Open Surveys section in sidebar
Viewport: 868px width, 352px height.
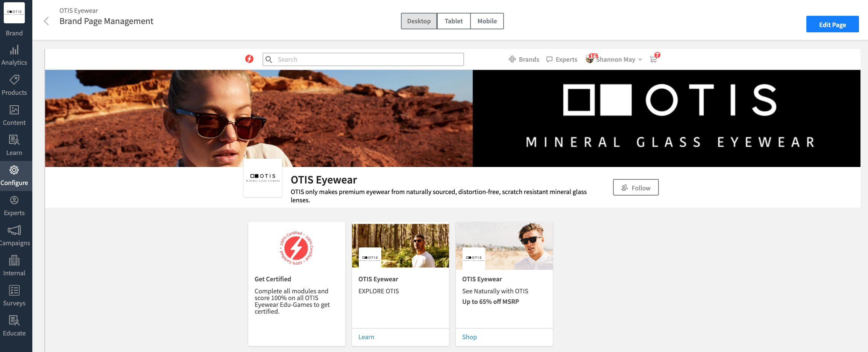[14, 296]
